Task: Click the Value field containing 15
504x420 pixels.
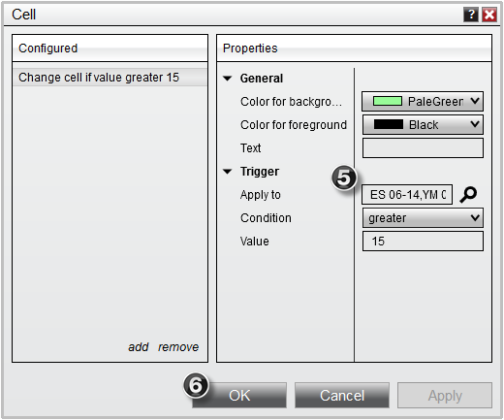Action: (423, 242)
